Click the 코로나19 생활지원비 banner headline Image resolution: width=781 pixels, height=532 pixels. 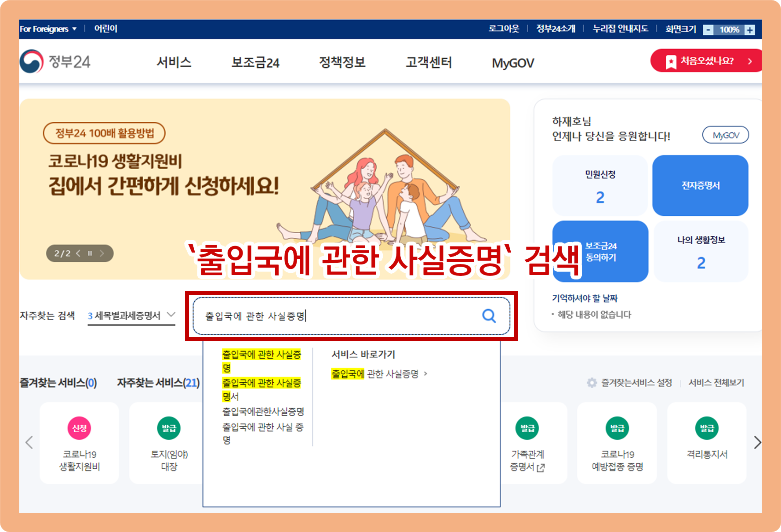point(115,161)
